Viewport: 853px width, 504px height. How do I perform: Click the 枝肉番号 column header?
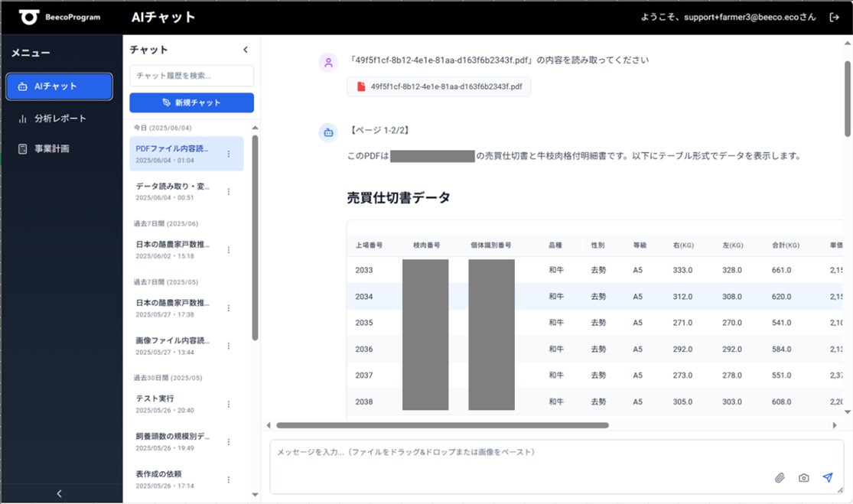pyautogui.click(x=427, y=245)
